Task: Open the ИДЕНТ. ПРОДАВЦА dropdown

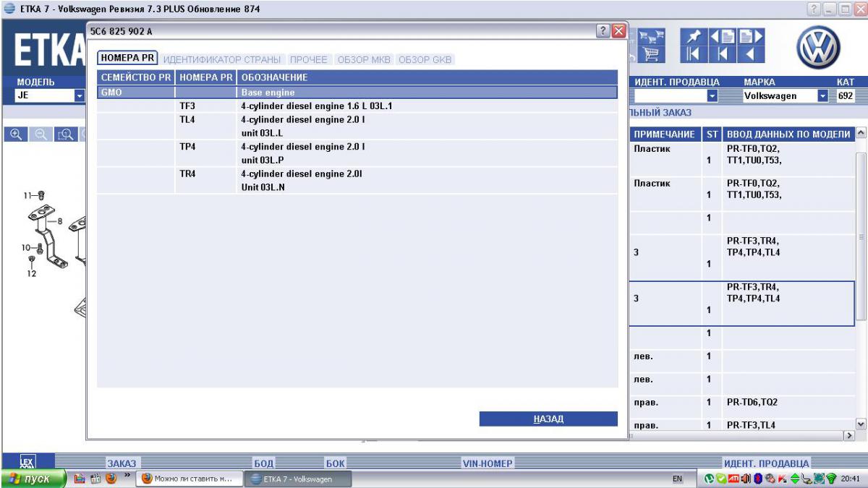Action: click(712, 95)
